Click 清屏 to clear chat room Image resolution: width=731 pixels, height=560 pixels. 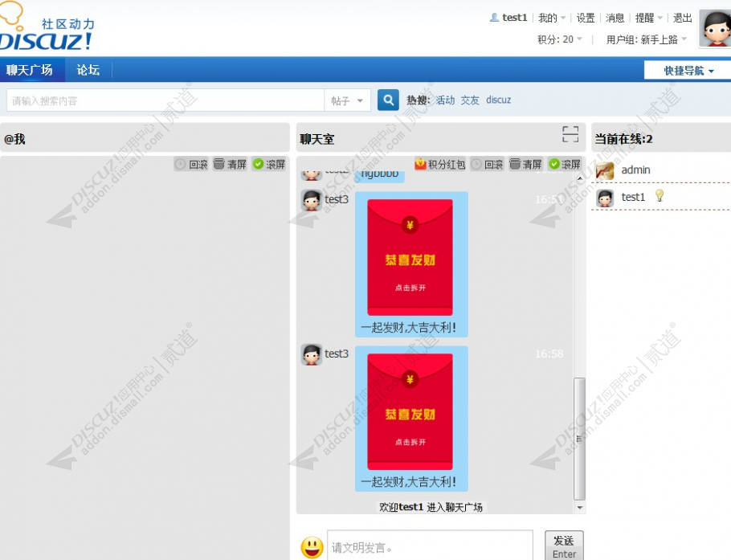[x=525, y=164]
